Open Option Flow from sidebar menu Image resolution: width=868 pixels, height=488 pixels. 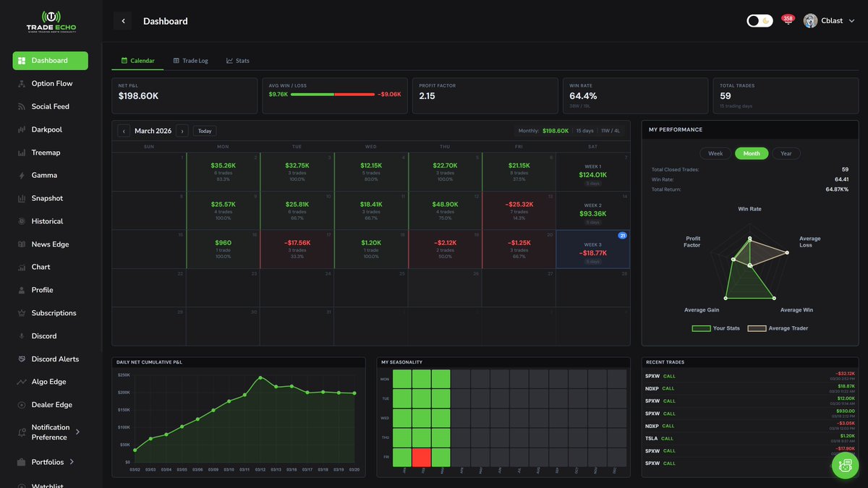[x=52, y=84]
